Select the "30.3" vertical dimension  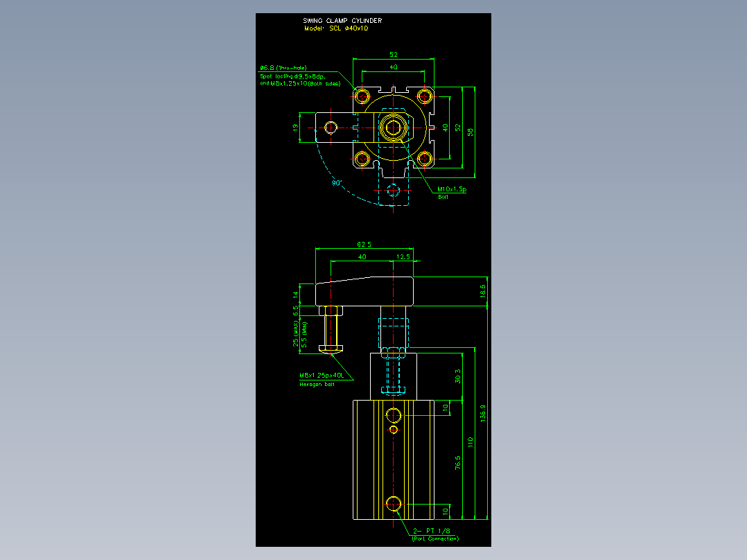(x=458, y=376)
